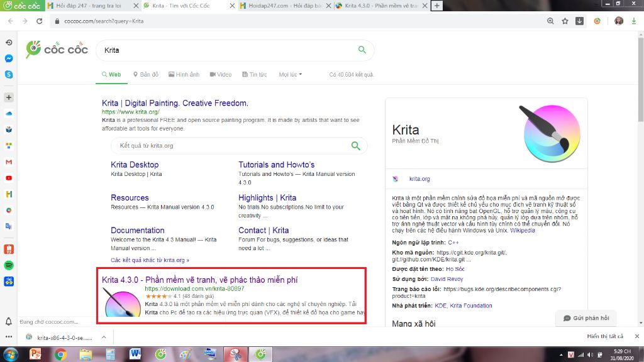Click green search icon in Cốc Cốc search box

click(362, 50)
